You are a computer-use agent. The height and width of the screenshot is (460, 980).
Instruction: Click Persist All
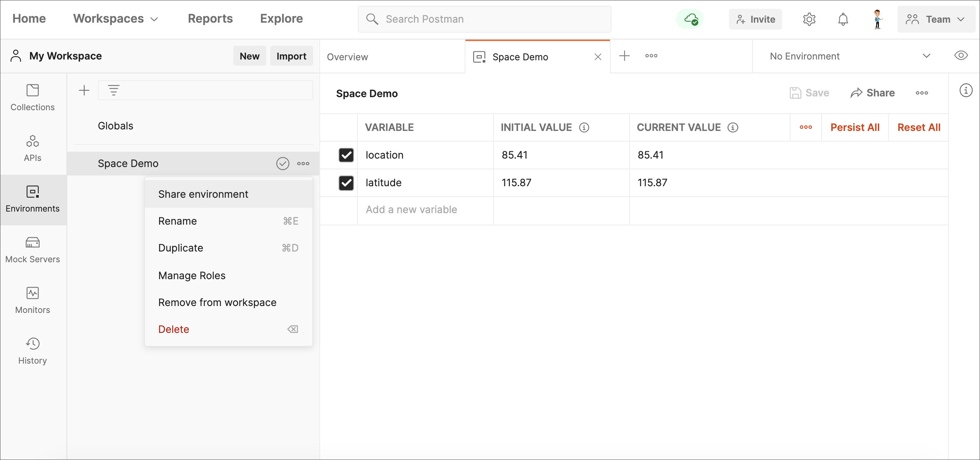pos(855,127)
